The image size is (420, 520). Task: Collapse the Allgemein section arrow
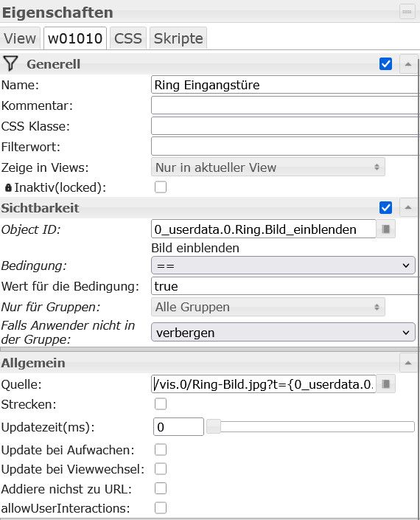point(408,363)
